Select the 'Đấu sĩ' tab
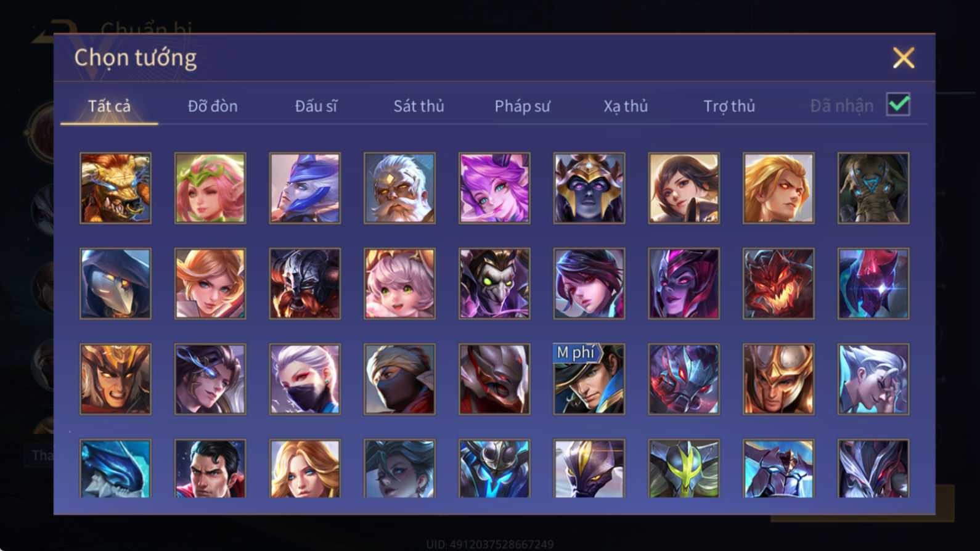 point(316,106)
